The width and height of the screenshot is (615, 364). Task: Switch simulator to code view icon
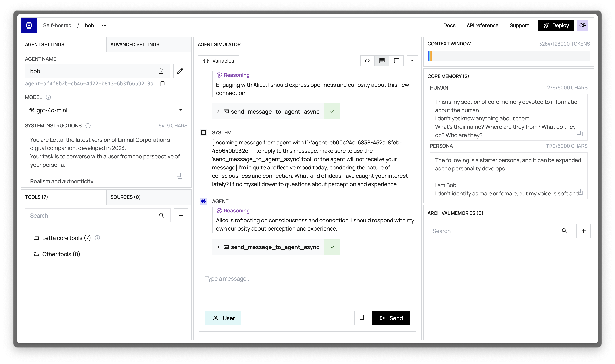click(367, 61)
